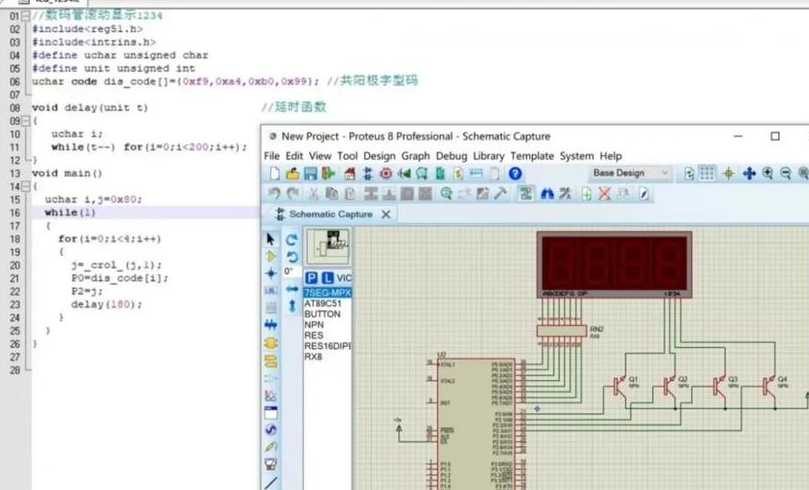Image resolution: width=809 pixels, height=490 pixels.
Task: Open the File menu in Proteus
Action: pyautogui.click(x=271, y=156)
